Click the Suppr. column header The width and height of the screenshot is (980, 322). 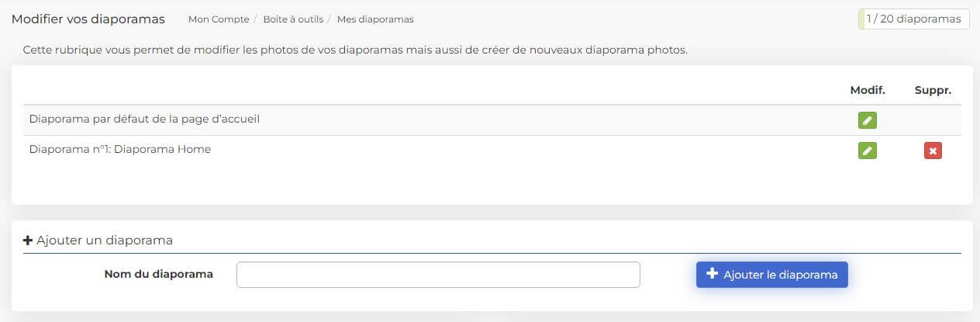click(x=933, y=91)
